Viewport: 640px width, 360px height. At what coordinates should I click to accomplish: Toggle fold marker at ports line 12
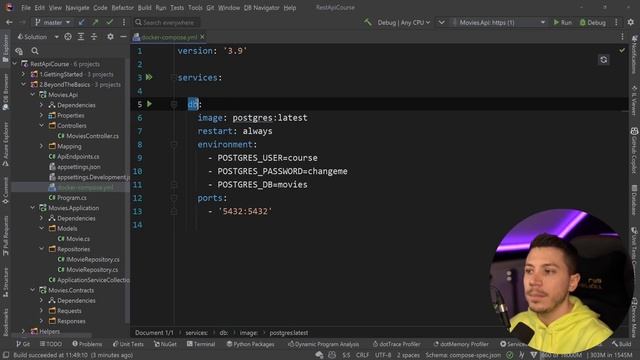[174, 198]
